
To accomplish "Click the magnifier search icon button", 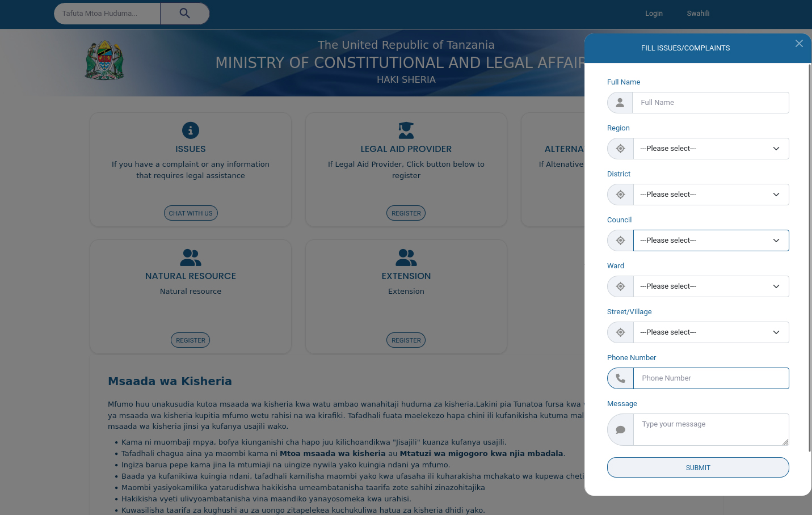I will [x=184, y=14].
